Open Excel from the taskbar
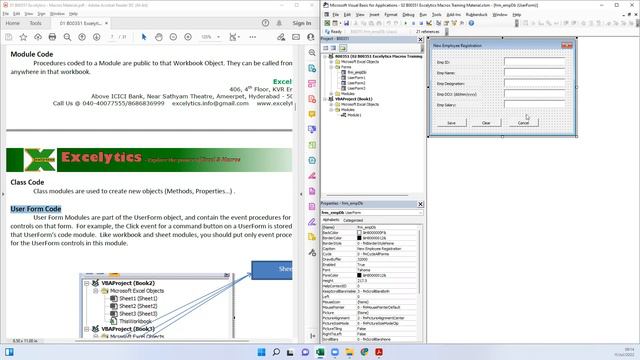The width and height of the screenshot is (640, 360). (320, 352)
